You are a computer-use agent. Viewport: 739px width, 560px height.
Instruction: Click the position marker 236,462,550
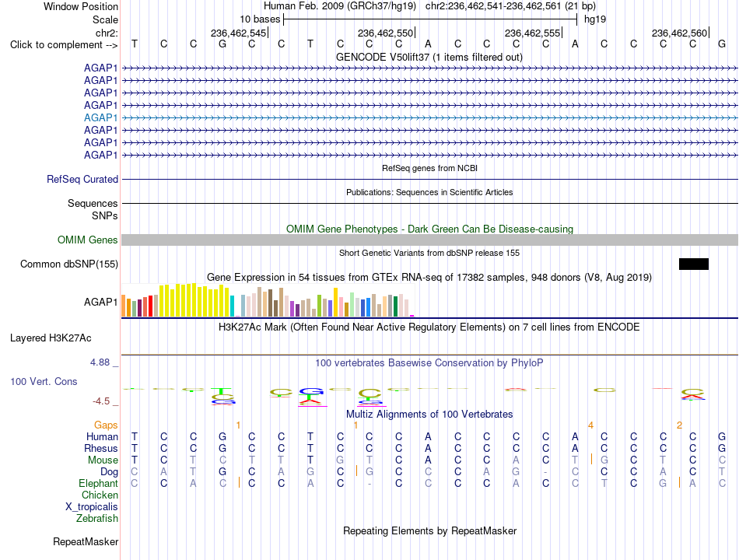[x=386, y=33]
